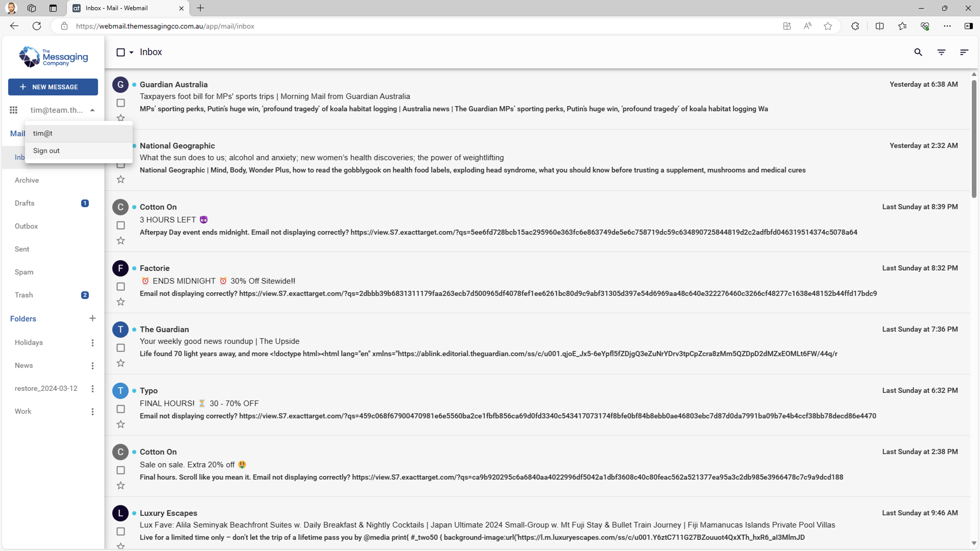This screenshot has height=551, width=980.
Task: Open the Outbox folder
Action: coord(26,226)
